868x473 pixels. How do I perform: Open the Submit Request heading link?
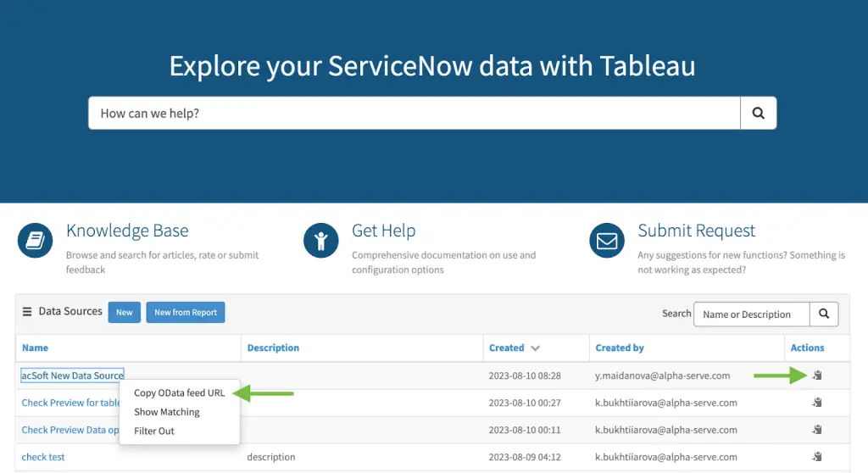(x=697, y=231)
